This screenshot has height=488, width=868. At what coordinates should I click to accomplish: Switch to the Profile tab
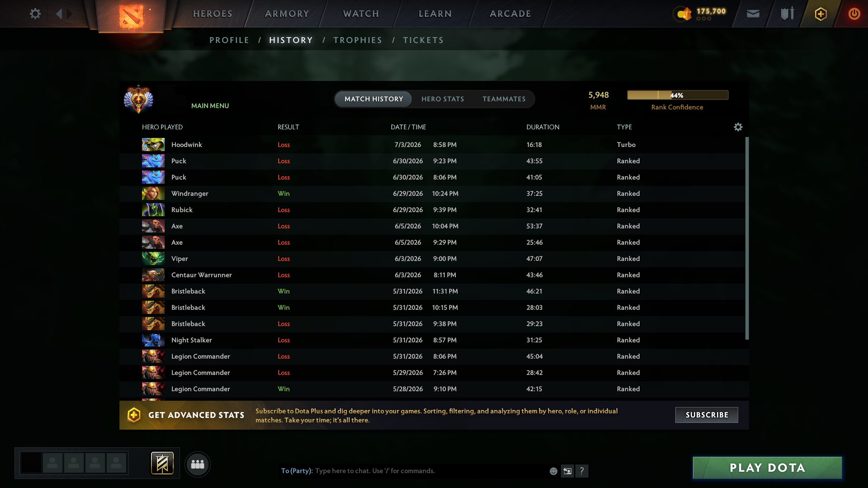[229, 40]
